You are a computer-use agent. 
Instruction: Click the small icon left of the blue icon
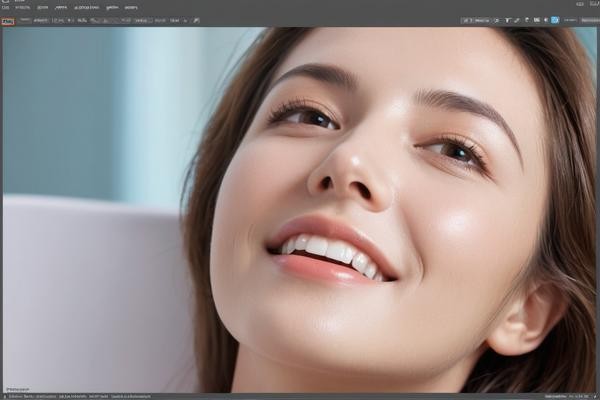tap(546, 20)
